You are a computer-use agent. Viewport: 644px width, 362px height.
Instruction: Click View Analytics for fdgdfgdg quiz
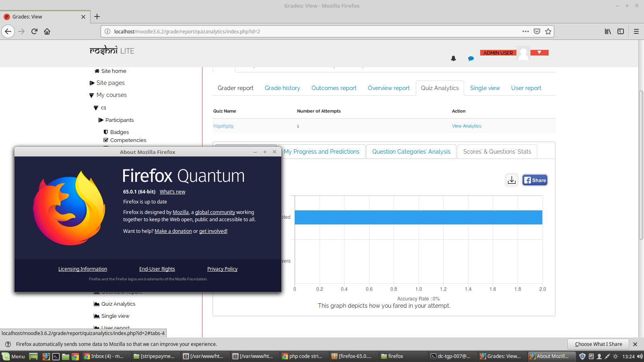[x=466, y=126]
